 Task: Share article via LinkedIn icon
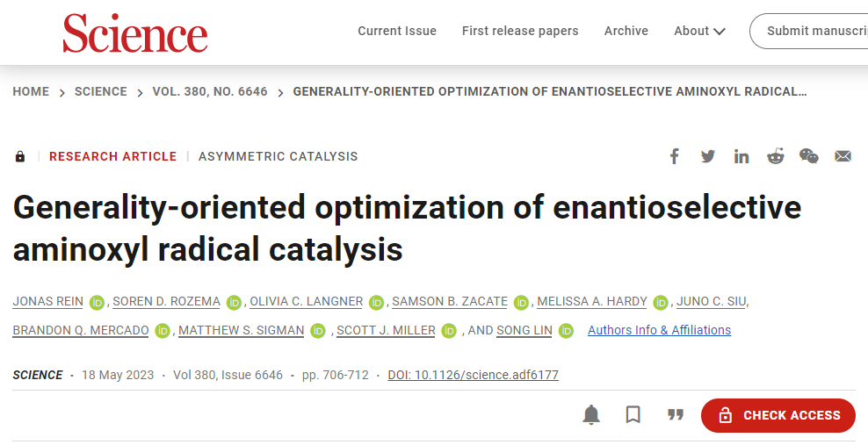tap(741, 156)
